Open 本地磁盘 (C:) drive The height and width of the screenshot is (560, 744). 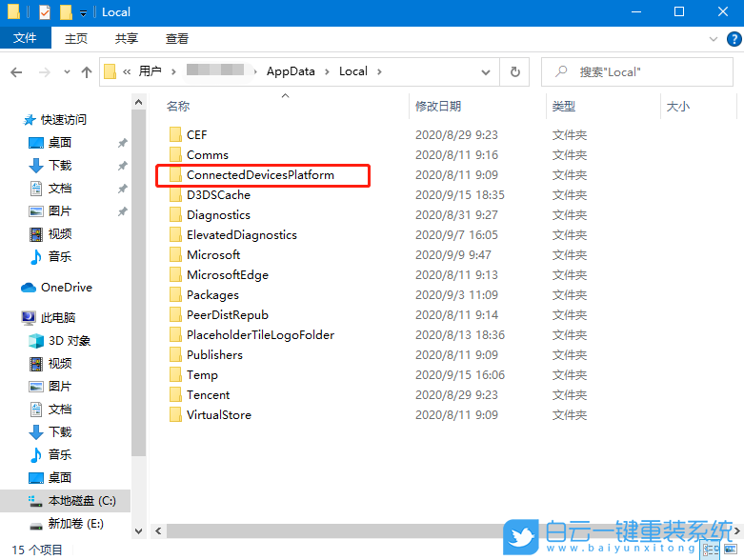pos(72,501)
